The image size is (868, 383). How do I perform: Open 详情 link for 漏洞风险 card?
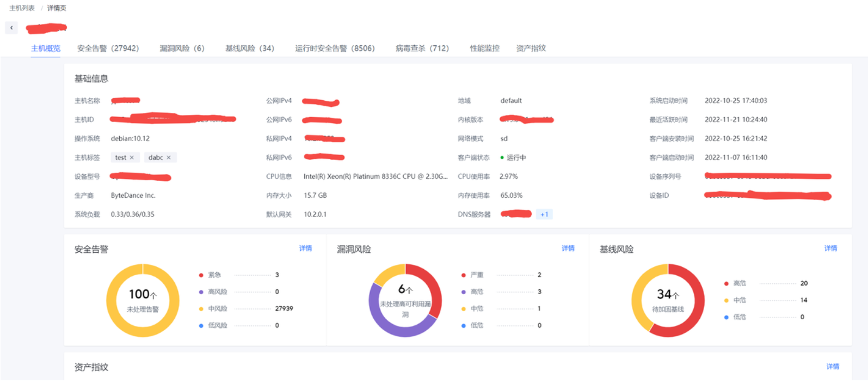click(x=568, y=248)
